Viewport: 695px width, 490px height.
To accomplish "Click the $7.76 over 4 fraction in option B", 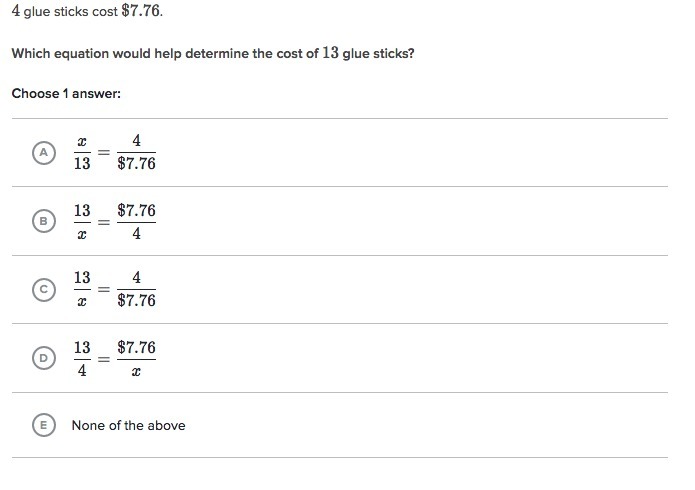I will (136, 222).
